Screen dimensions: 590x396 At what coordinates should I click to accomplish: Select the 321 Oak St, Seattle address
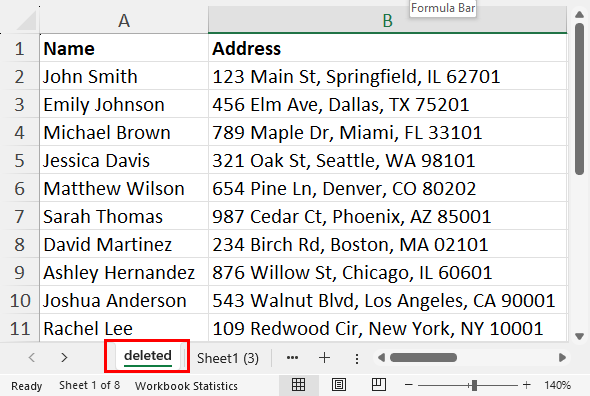pyautogui.click(x=387, y=160)
